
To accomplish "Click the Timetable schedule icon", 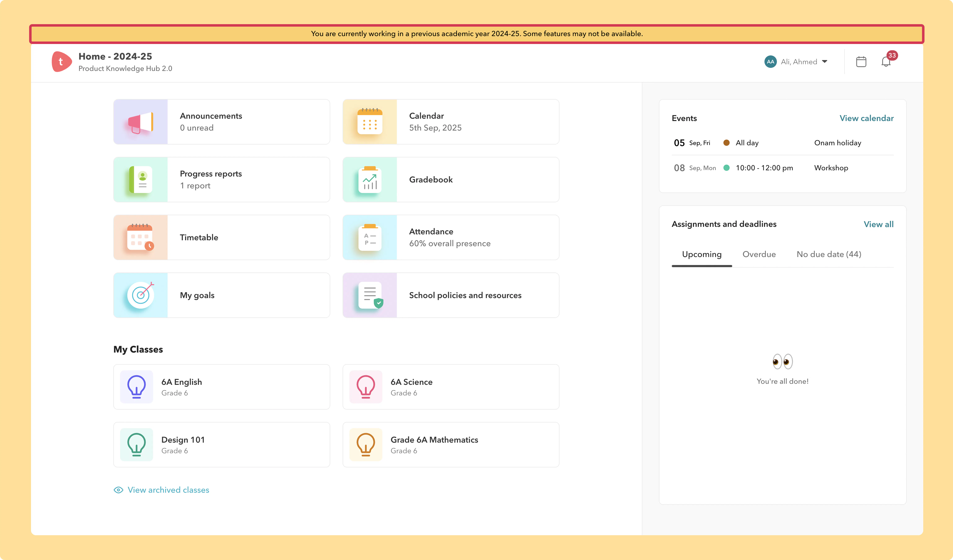I will click(x=141, y=237).
